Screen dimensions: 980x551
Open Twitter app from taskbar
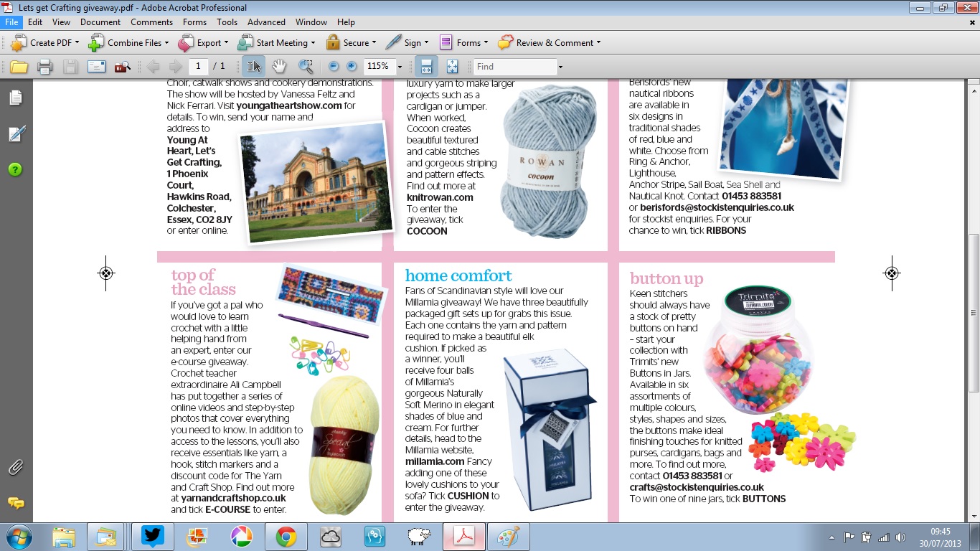click(x=152, y=537)
